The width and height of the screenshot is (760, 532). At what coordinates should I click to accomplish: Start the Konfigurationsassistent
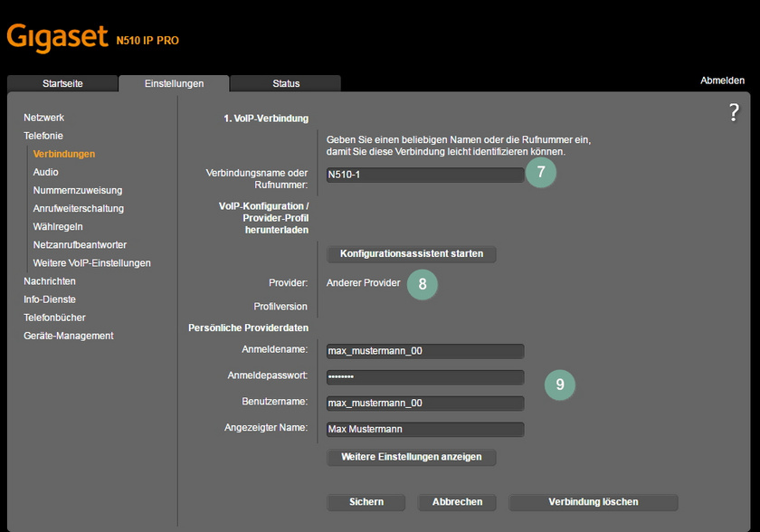point(412,254)
